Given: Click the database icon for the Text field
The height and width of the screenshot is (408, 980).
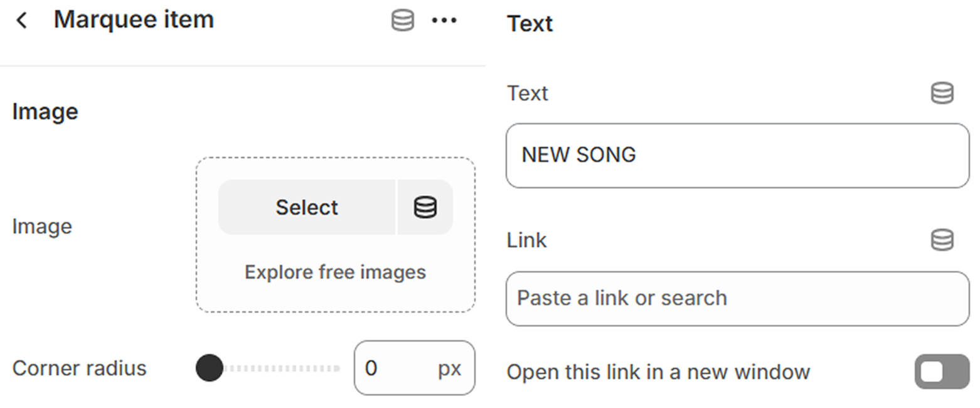Looking at the screenshot, I should pyautogui.click(x=942, y=93).
